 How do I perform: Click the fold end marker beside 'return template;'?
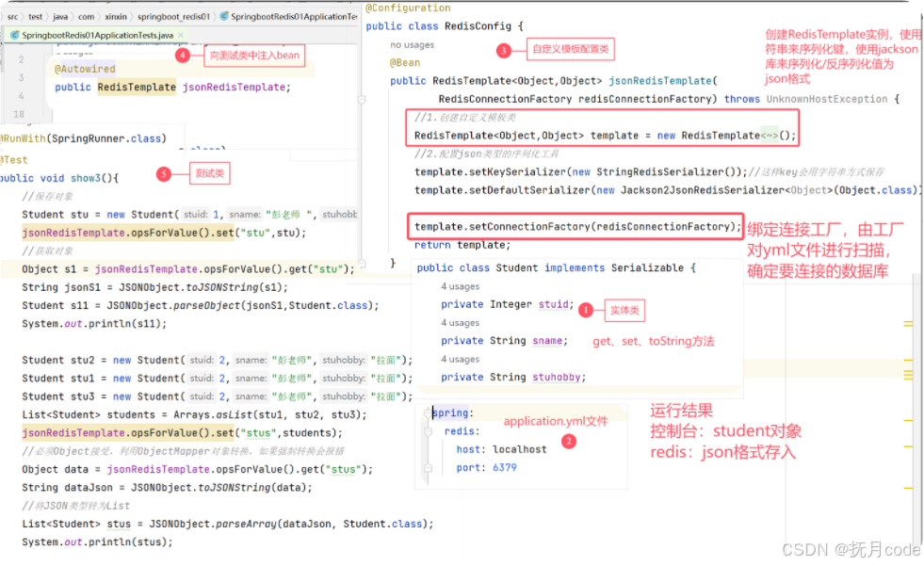click(x=362, y=263)
